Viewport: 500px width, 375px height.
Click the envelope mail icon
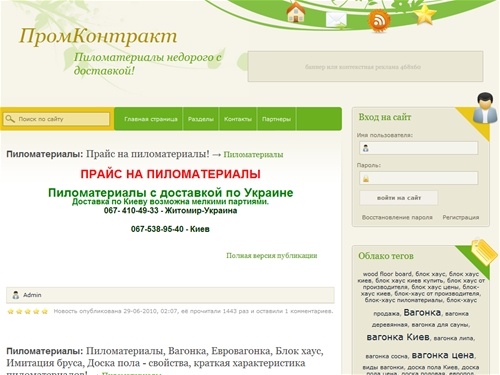click(336, 20)
